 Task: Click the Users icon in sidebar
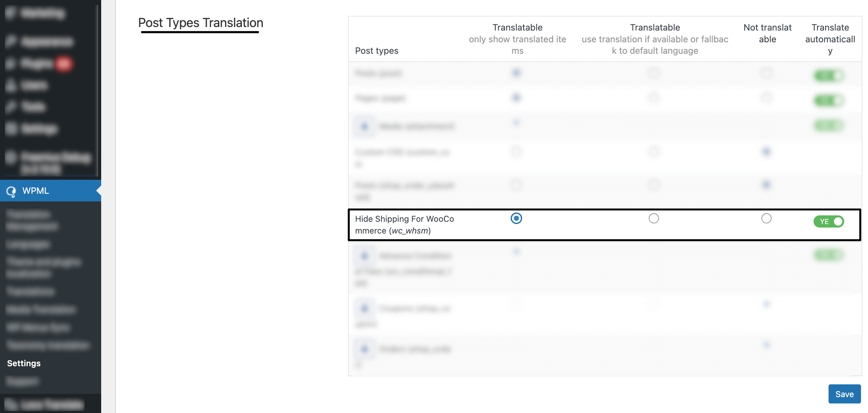tap(11, 85)
